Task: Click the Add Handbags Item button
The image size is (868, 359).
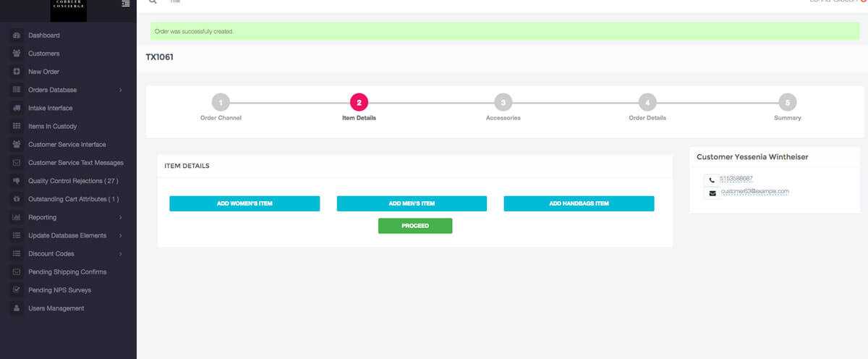Action: [x=579, y=204]
